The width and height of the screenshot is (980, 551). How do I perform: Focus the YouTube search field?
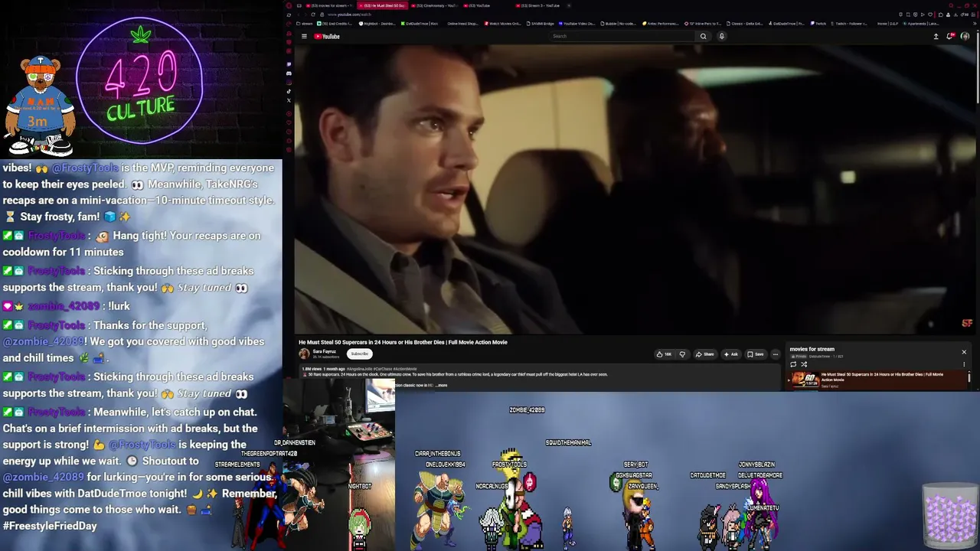pyautogui.click(x=623, y=36)
